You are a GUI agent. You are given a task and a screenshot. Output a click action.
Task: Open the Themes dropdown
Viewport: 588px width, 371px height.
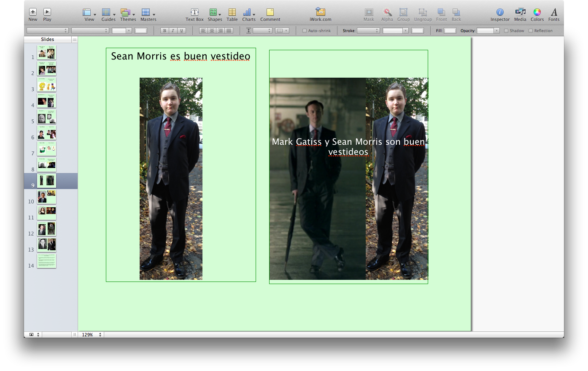pos(127,13)
